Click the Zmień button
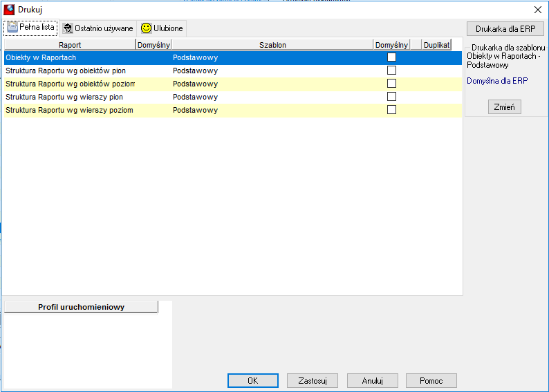The image size is (549, 392). coord(505,106)
